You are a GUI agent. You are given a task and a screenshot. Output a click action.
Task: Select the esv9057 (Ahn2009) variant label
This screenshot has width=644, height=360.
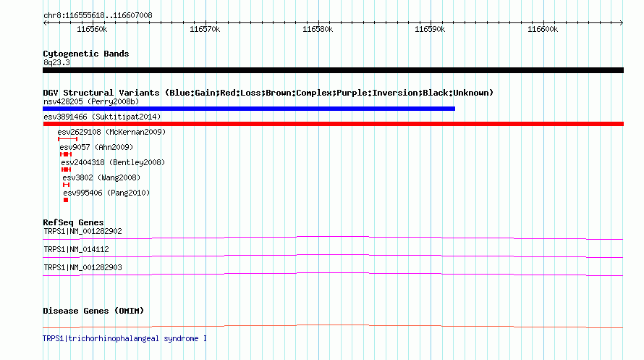click(x=96, y=147)
